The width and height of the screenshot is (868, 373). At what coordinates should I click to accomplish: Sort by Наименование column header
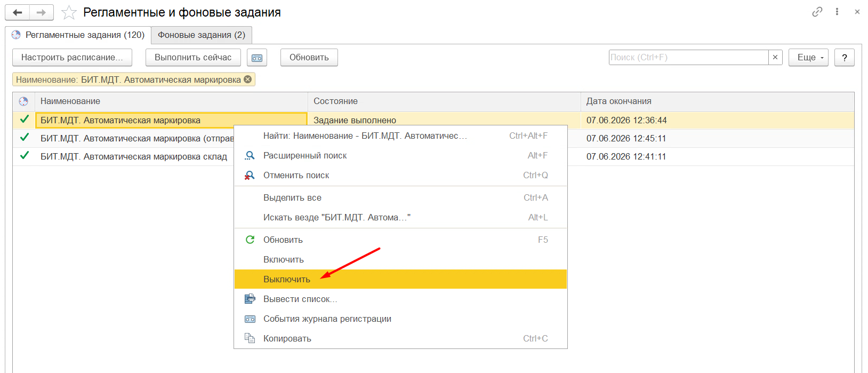(171, 101)
